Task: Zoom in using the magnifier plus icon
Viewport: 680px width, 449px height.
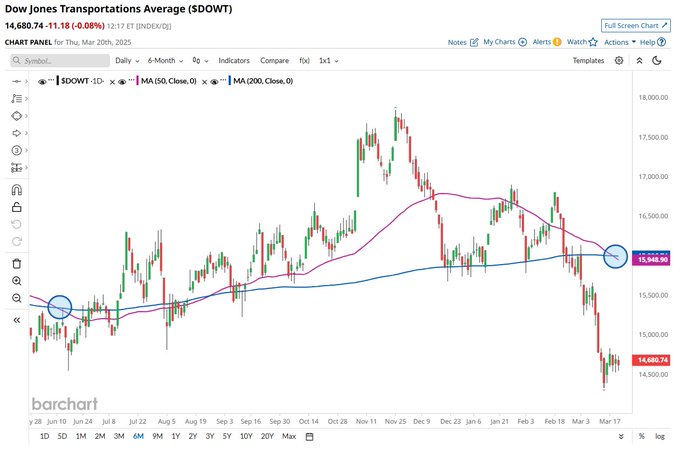Action: [16, 281]
